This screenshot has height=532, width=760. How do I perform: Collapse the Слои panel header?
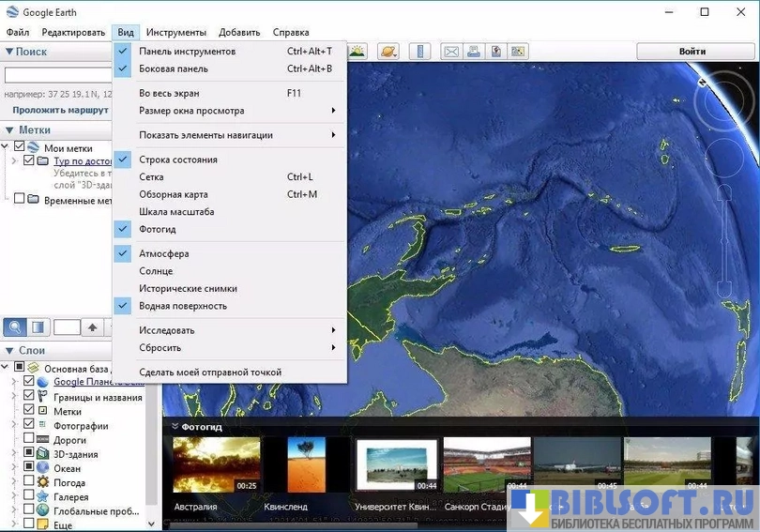tap(9, 351)
